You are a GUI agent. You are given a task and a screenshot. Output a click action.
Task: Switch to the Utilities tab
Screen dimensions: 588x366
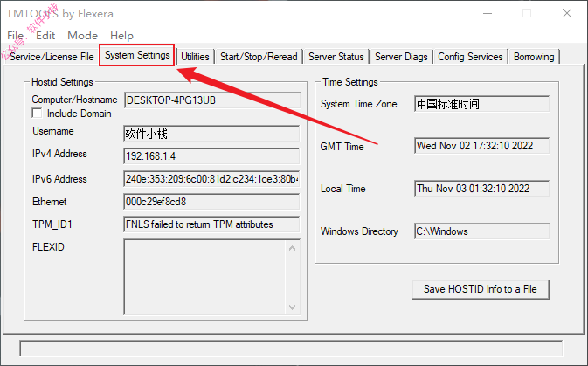195,57
